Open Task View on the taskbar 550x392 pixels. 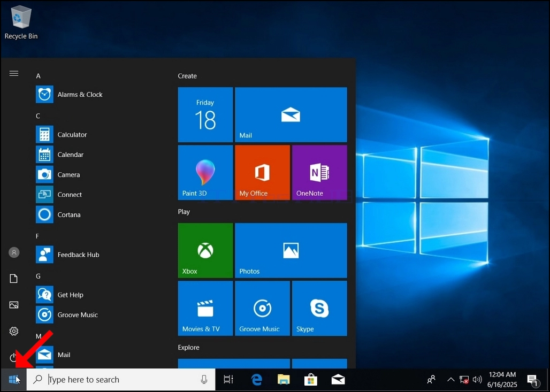(x=228, y=379)
